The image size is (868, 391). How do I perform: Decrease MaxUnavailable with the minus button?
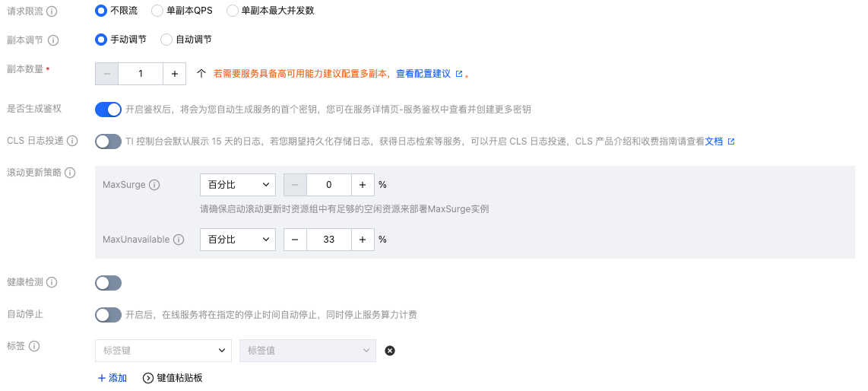coord(295,240)
